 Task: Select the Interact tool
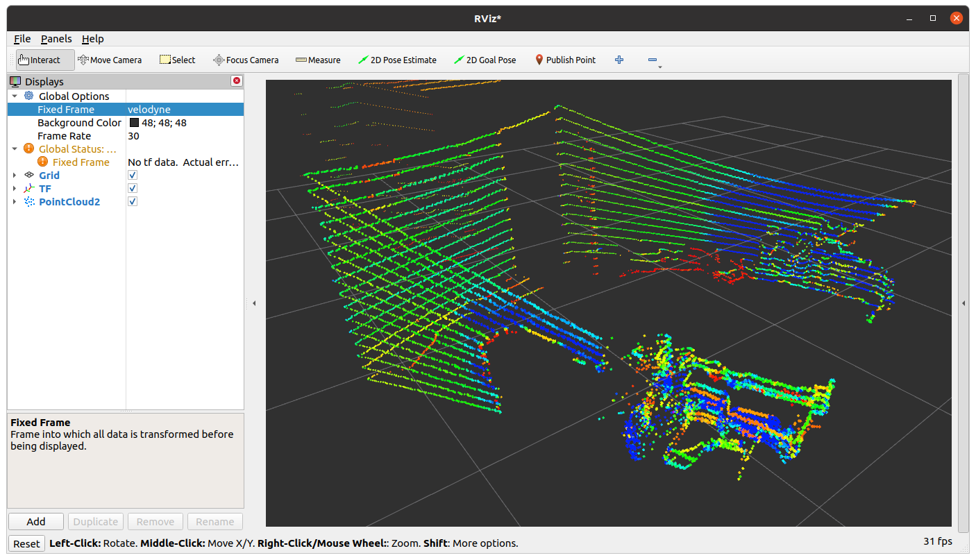click(x=45, y=60)
